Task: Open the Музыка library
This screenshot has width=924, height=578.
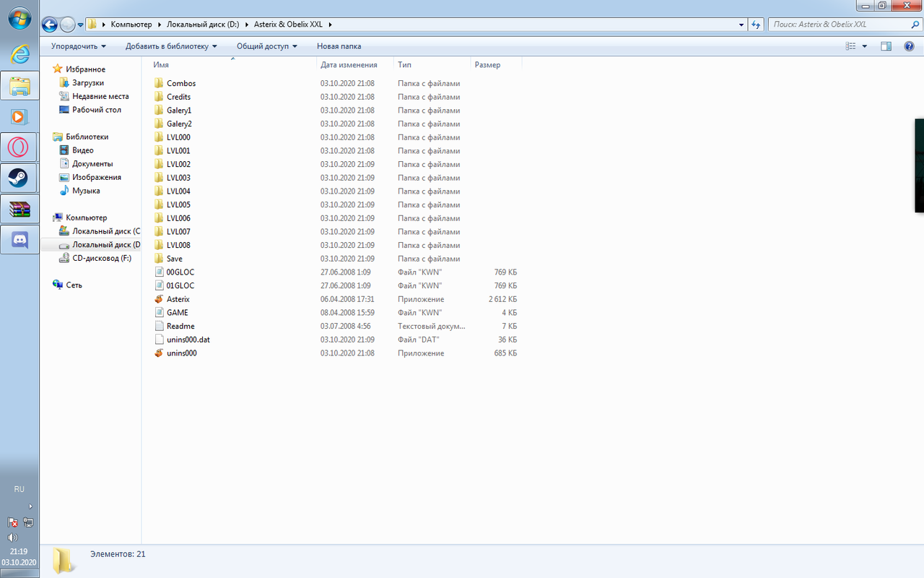Action: pos(86,191)
